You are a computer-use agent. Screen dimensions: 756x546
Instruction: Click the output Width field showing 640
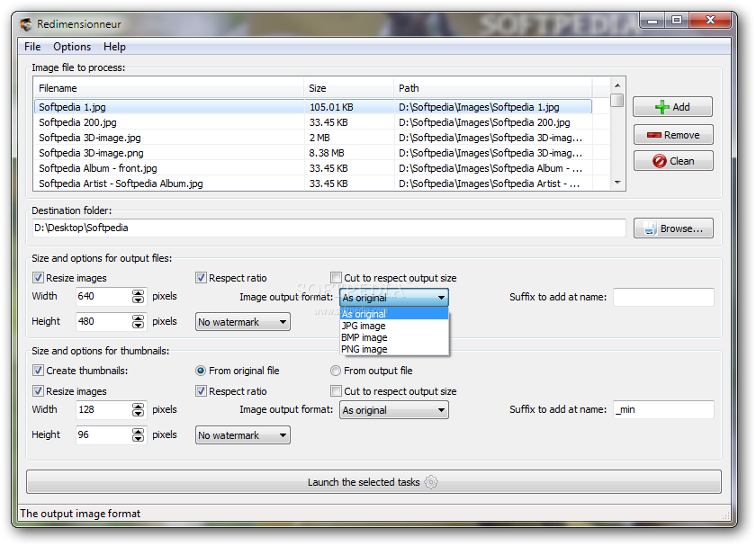point(103,296)
